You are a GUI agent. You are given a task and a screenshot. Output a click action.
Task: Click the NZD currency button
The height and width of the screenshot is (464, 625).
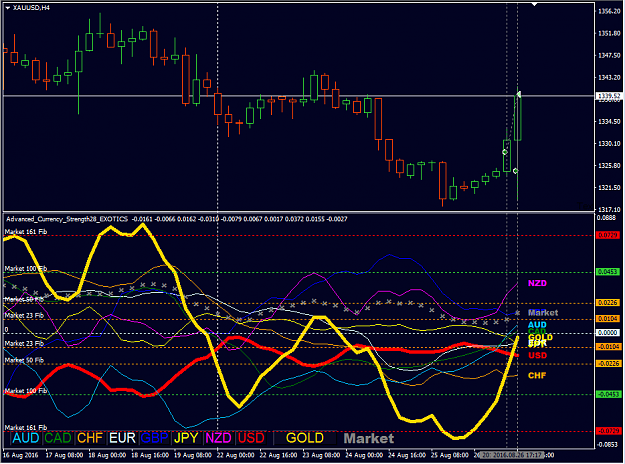pyautogui.click(x=218, y=438)
